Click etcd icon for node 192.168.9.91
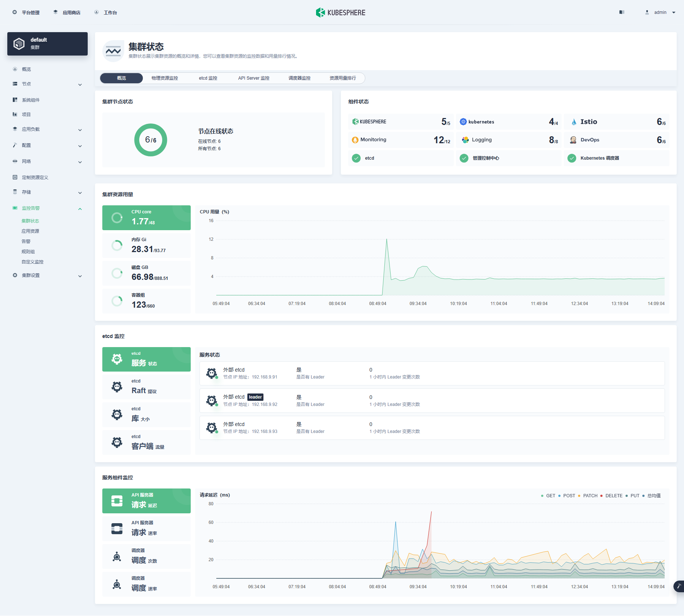 tap(212, 373)
